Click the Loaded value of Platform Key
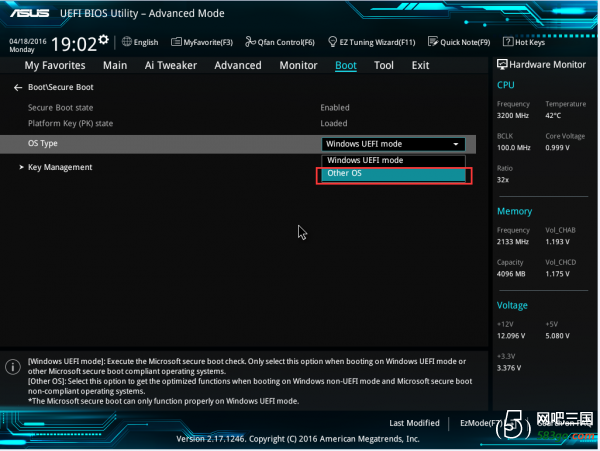The height and width of the screenshot is (451, 600). [334, 124]
